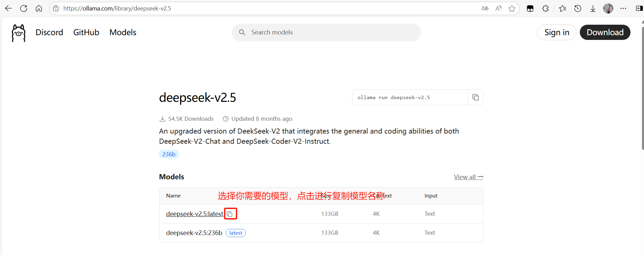Click 4K in the 236b row
The width and height of the screenshot is (644, 255).
(376, 233)
